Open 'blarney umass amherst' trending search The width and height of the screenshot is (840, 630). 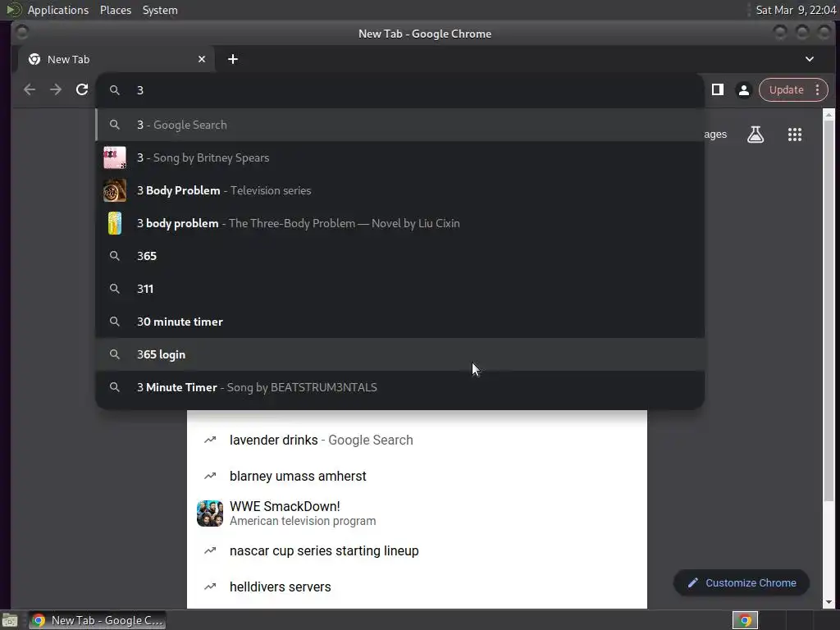point(417,476)
